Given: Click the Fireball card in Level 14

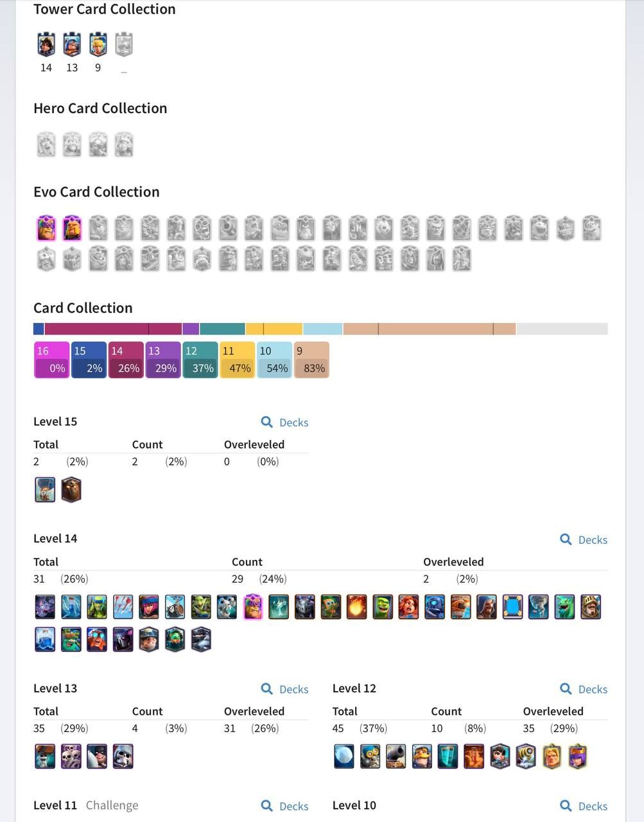Looking at the screenshot, I should (356, 607).
